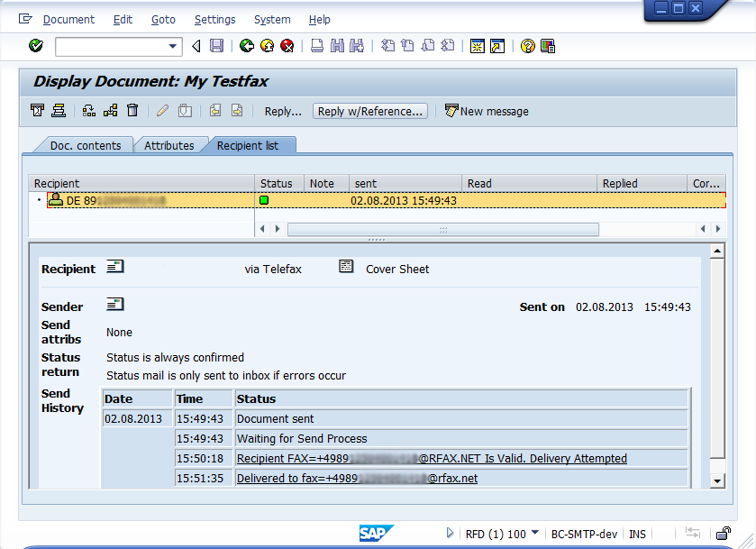Click the Cover Sheet icon
The height and width of the screenshot is (549, 756).
(x=346, y=268)
